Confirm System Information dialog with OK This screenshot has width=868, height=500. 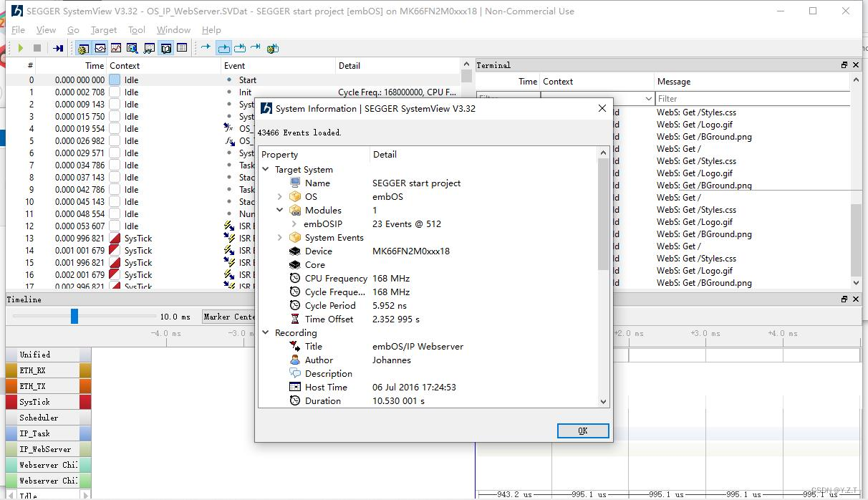point(583,431)
